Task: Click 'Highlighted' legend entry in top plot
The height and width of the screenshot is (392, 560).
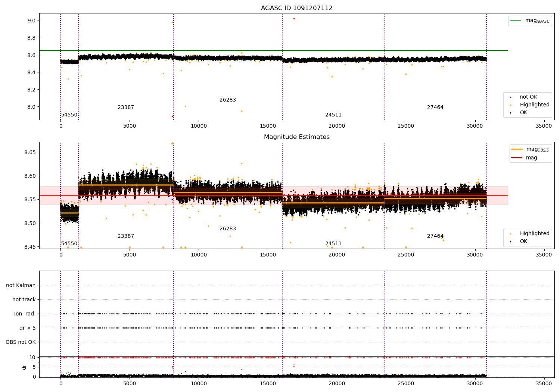Action: coord(530,105)
